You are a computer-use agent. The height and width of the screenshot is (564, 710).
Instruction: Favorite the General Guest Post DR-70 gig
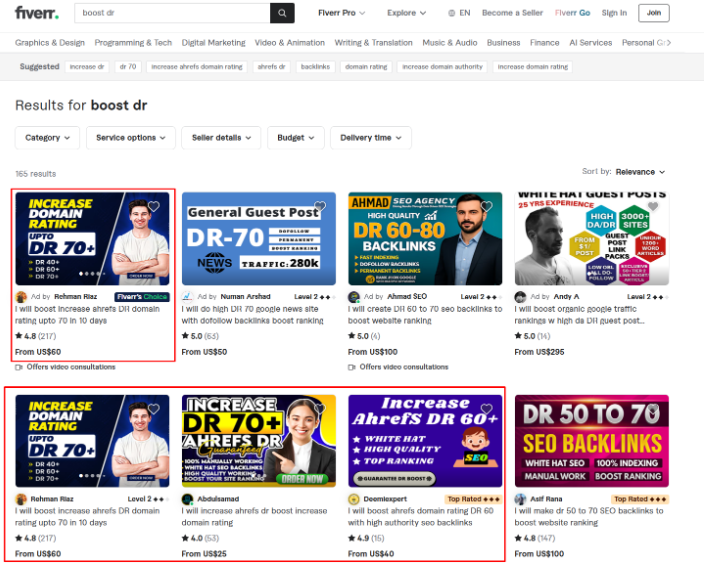pyautogui.click(x=320, y=207)
